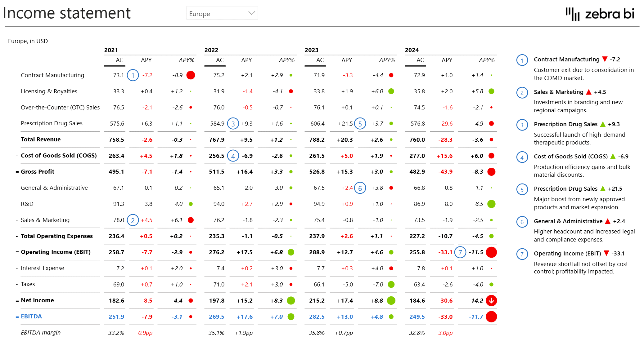Click comment marker 1 on Contract Manufacturing row

coord(133,75)
